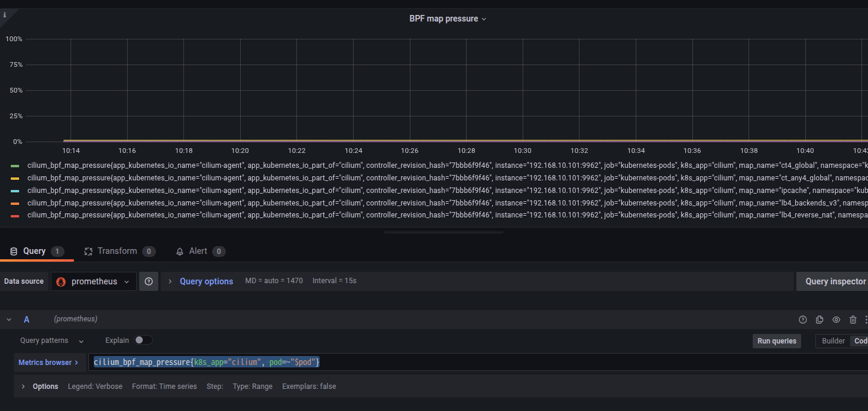868x411 pixels.
Task: Delete query A with trash icon
Action: [x=853, y=320]
